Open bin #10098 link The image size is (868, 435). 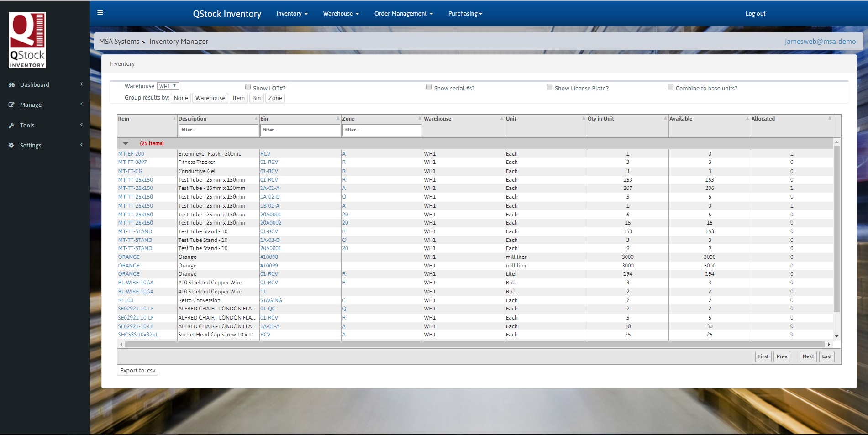click(269, 257)
